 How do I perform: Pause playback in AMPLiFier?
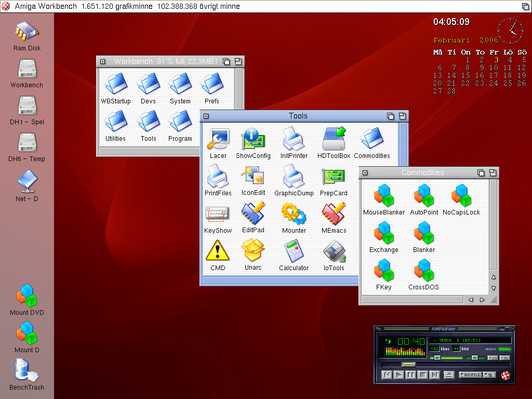(x=410, y=375)
